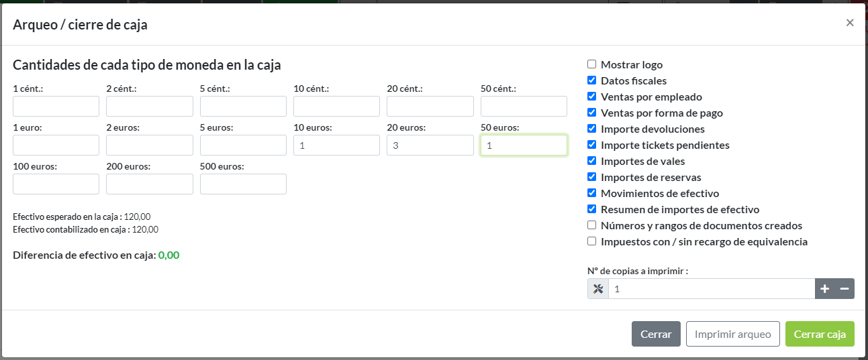868x360 pixels.
Task: Focus the 1 cént. input field
Action: (x=56, y=107)
